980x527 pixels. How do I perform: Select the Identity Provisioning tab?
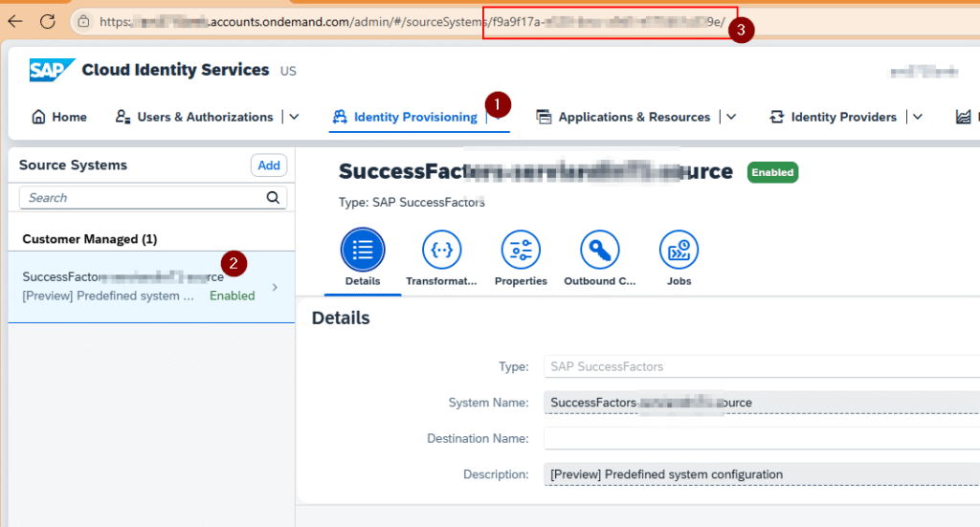pos(405,117)
